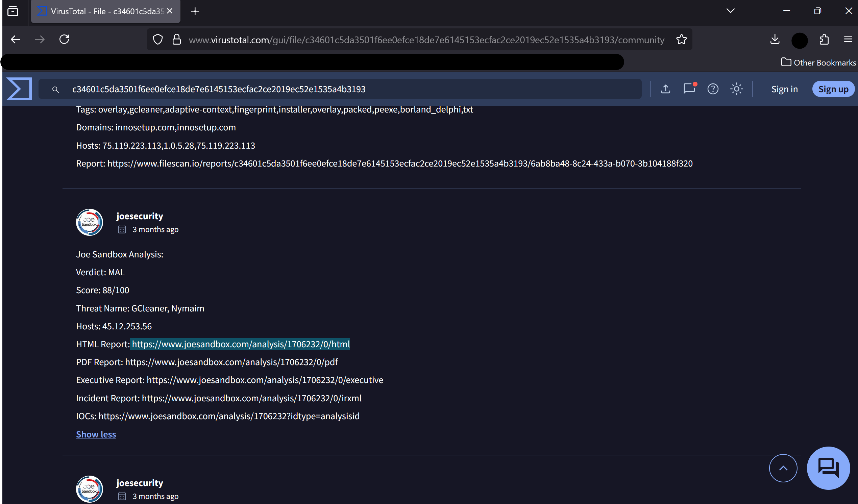The image size is (858, 504).
Task: Bookmark this page with the star icon
Action: [681, 39]
